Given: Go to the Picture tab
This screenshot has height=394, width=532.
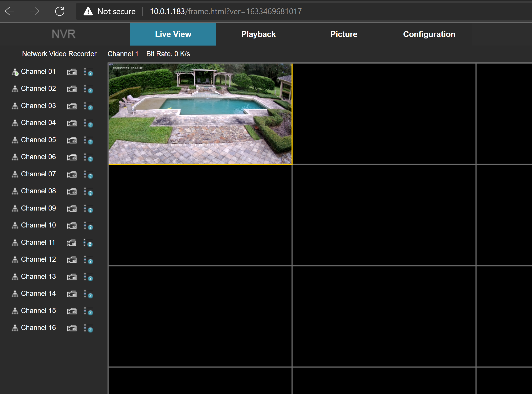Looking at the screenshot, I should point(343,34).
